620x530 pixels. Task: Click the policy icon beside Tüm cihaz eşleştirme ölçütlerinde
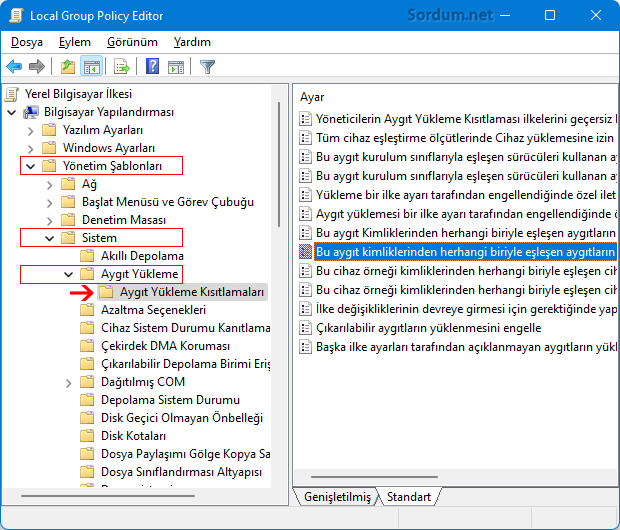[305, 138]
